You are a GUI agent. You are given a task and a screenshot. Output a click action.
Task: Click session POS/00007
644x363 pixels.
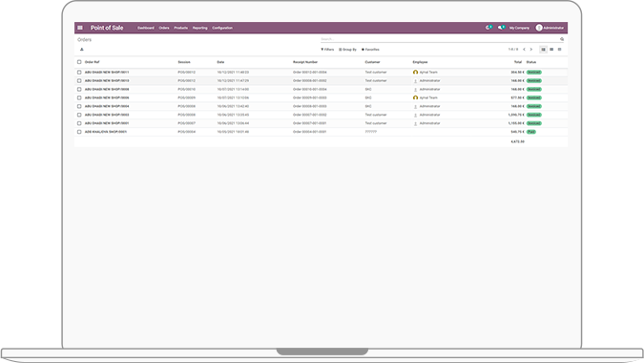coord(186,123)
